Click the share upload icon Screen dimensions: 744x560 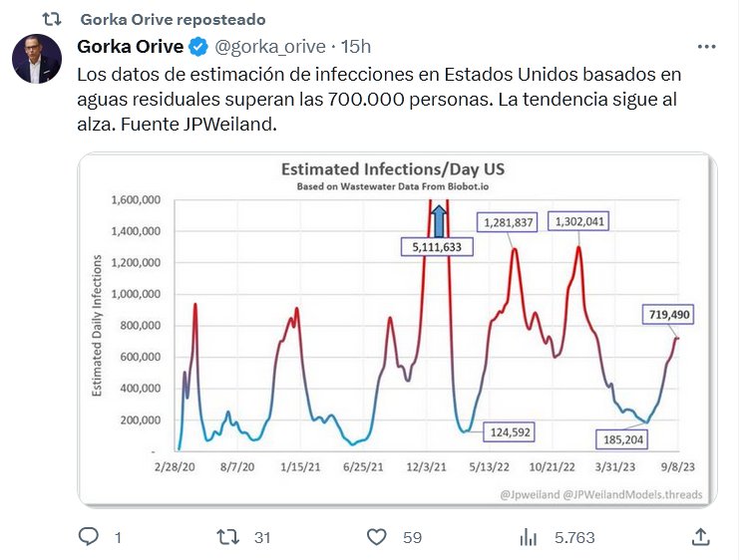pyautogui.click(x=700, y=537)
